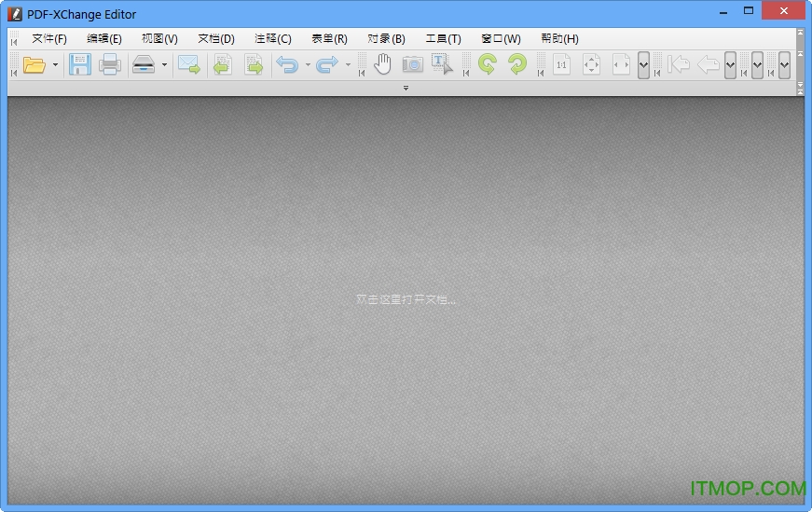The height and width of the screenshot is (512, 812).
Task: Click the Save floppy disk icon
Action: pos(80,64)
